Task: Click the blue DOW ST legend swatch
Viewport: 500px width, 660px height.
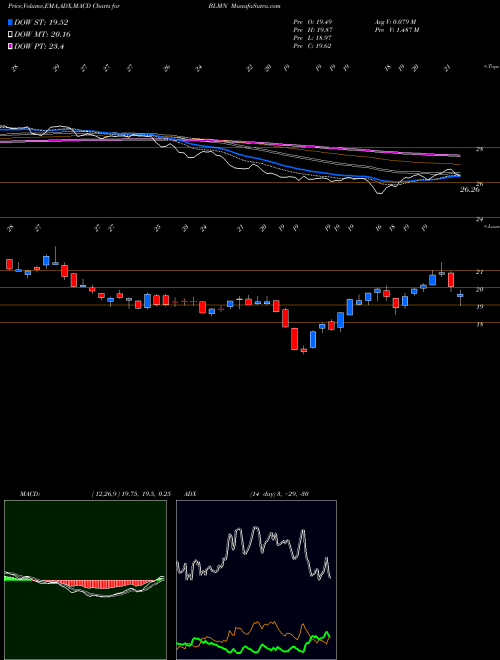Action: (x=11, y=23)
